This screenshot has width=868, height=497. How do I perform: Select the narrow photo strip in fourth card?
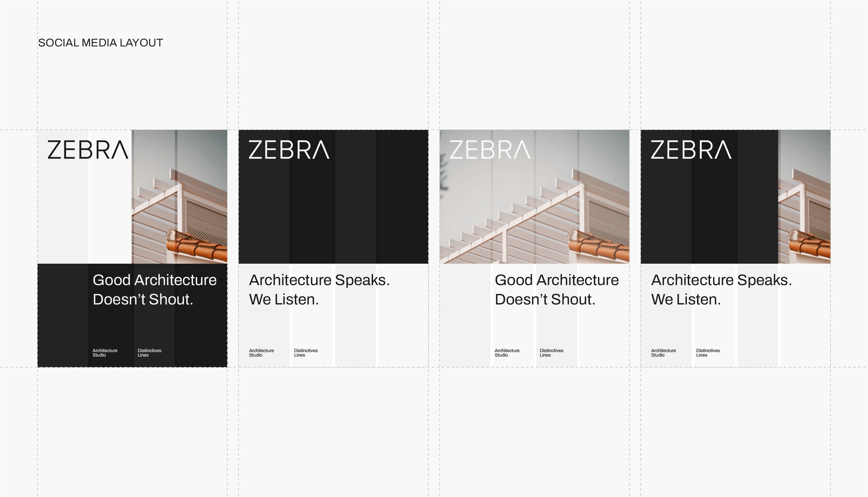804,205
